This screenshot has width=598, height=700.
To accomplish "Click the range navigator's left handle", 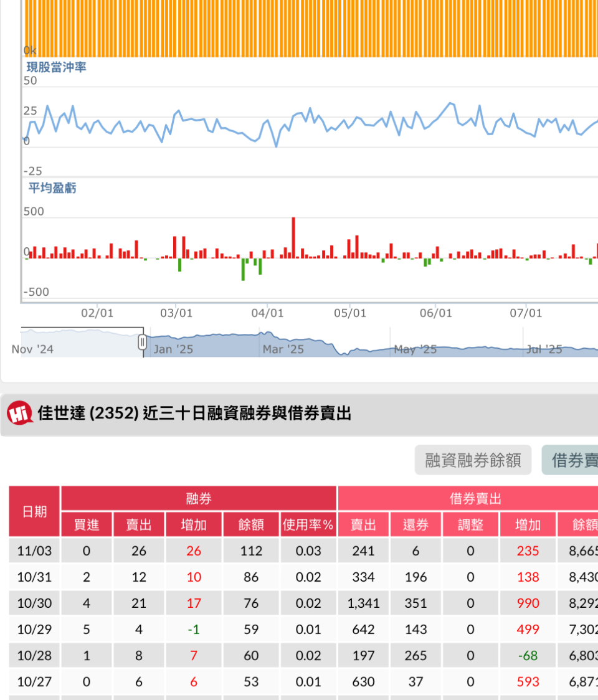I will [x=143, y=342].
